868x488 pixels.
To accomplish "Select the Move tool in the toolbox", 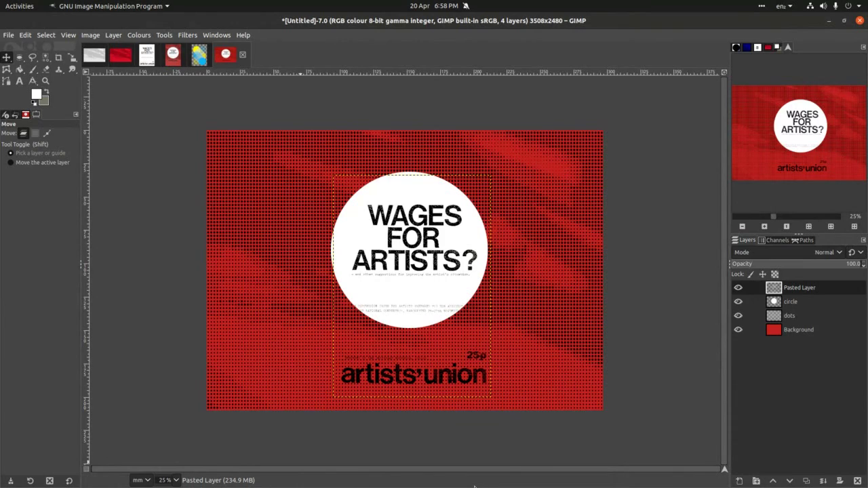I will [x=6, y=58].
